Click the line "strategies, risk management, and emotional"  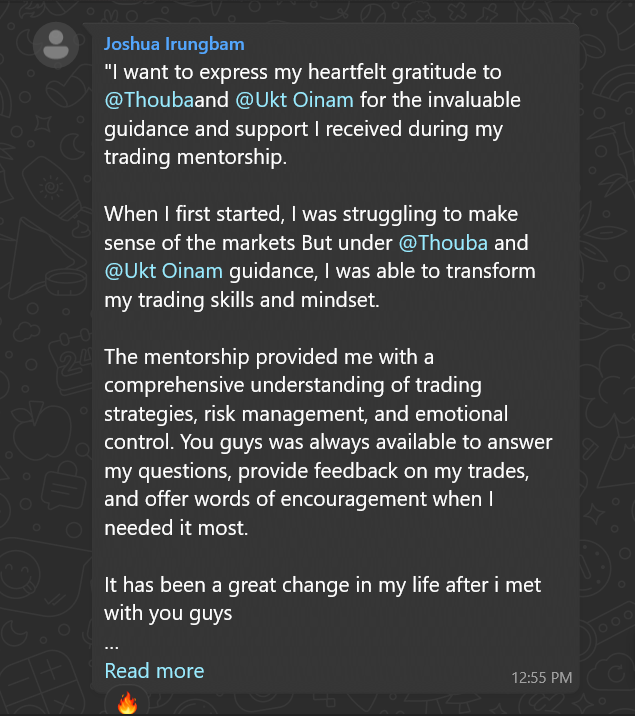pyautogui.click(x=306, y=414)
